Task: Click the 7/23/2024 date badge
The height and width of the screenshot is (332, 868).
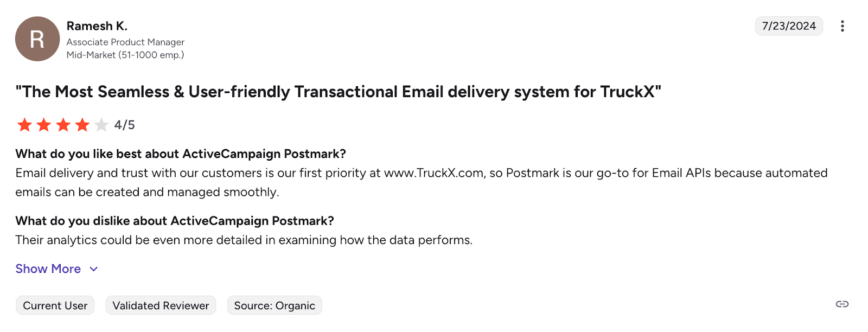Action: point(789,26)
